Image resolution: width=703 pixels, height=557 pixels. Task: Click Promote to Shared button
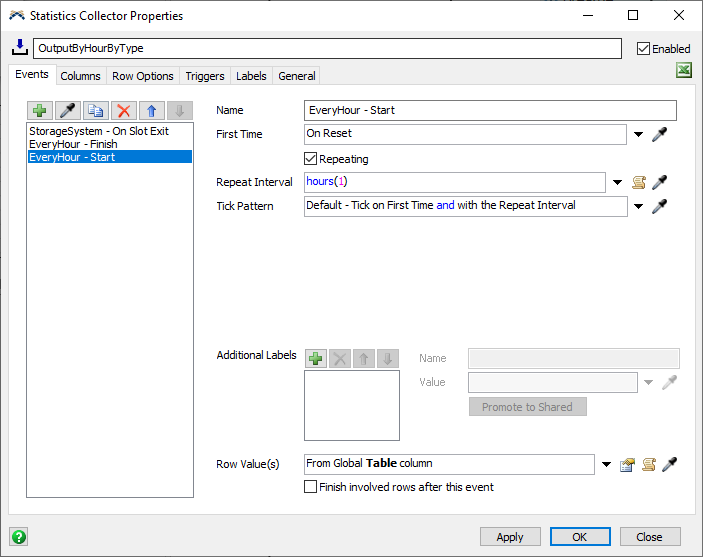pos(528,407)
